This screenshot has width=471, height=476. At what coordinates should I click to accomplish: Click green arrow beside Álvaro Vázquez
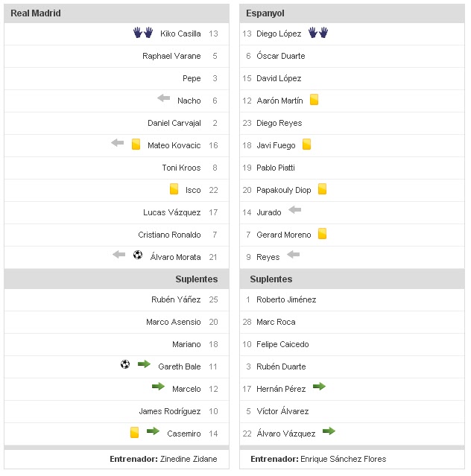pyautogui.click(x=329, y=431)
